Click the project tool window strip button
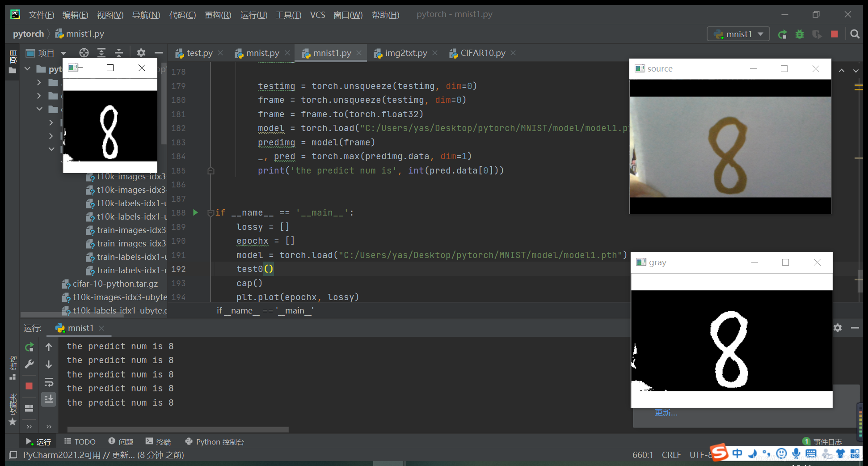Image resolution: width=868 pixels, height=466 pixels. point(13,61)
